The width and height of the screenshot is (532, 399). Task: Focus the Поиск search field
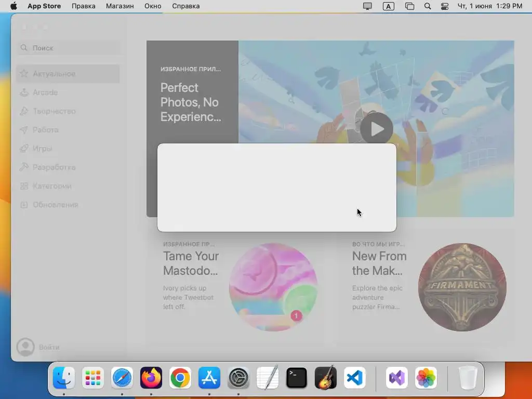69,48
